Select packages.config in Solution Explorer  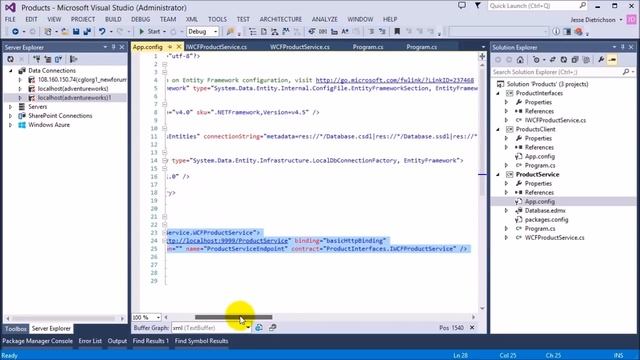tap(546, 220)
